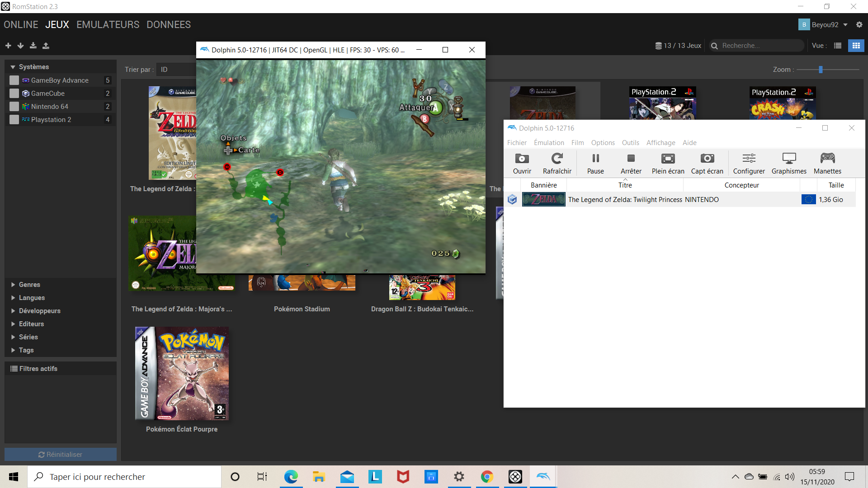Open the DONNEES tab
Image resolution: width=868 pixels, height=488 pixels.
coord(169,24)
